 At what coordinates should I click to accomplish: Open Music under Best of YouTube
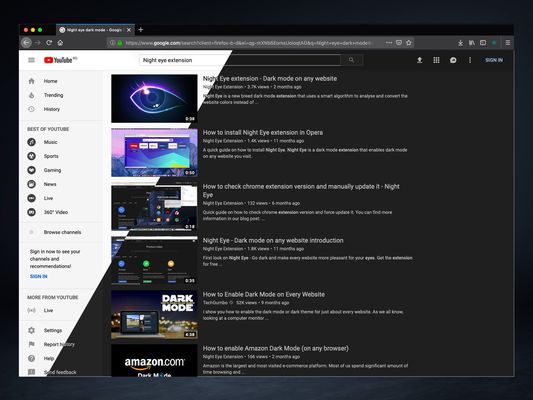coord(50,142)
